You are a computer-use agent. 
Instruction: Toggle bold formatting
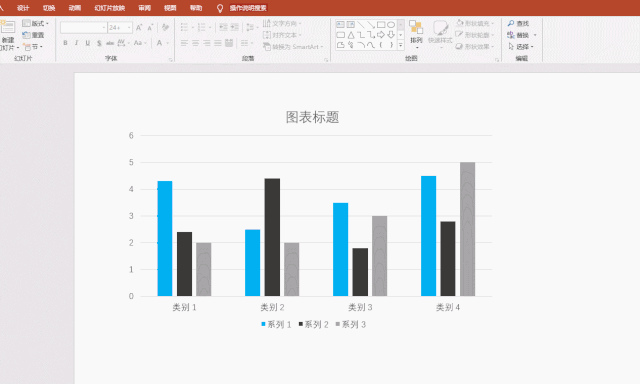click(x=65, y=43)
